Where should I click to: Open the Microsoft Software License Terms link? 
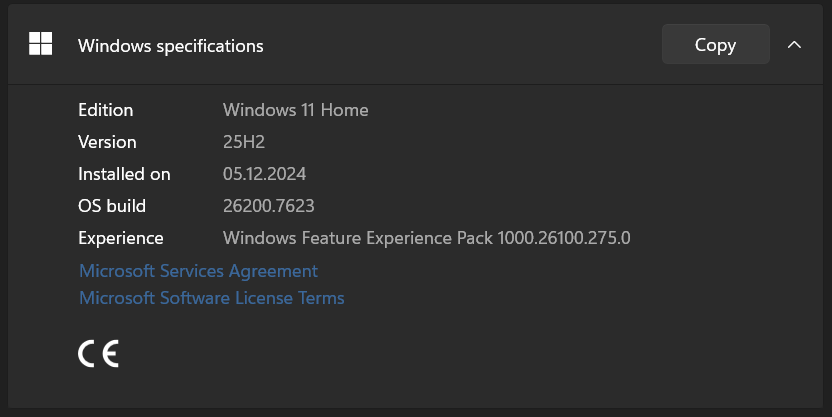pyautogui.click(x=212, y=298)
